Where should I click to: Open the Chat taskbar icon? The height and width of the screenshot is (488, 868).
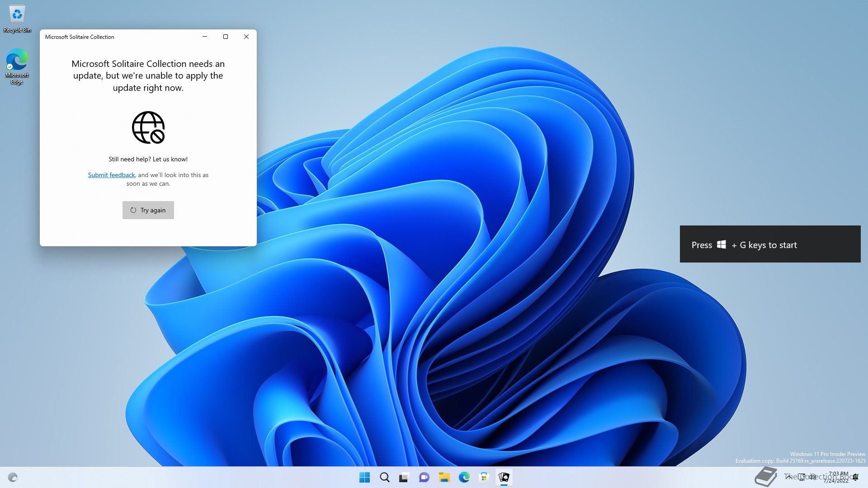pos(424,477)
